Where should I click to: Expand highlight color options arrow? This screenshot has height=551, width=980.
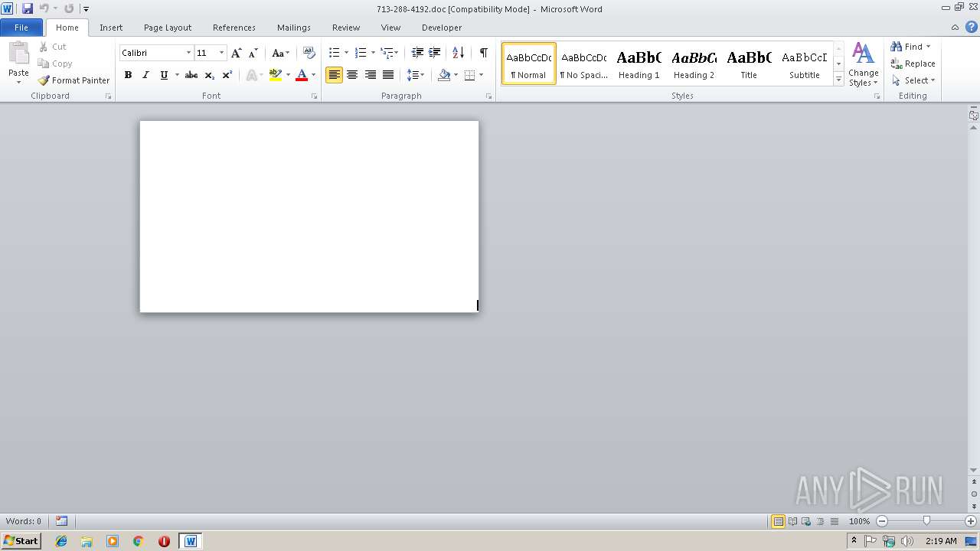click(x=288, y=75)
